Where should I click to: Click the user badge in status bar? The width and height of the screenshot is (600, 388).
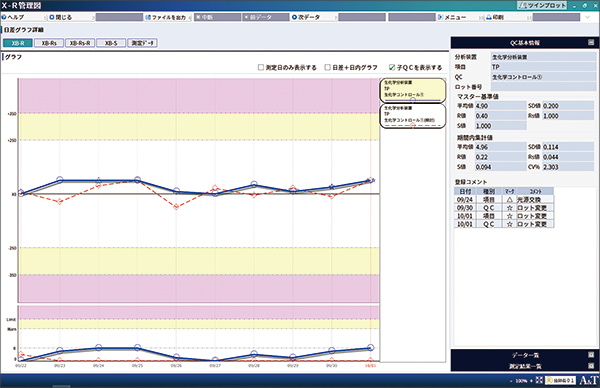pos(560,380)
